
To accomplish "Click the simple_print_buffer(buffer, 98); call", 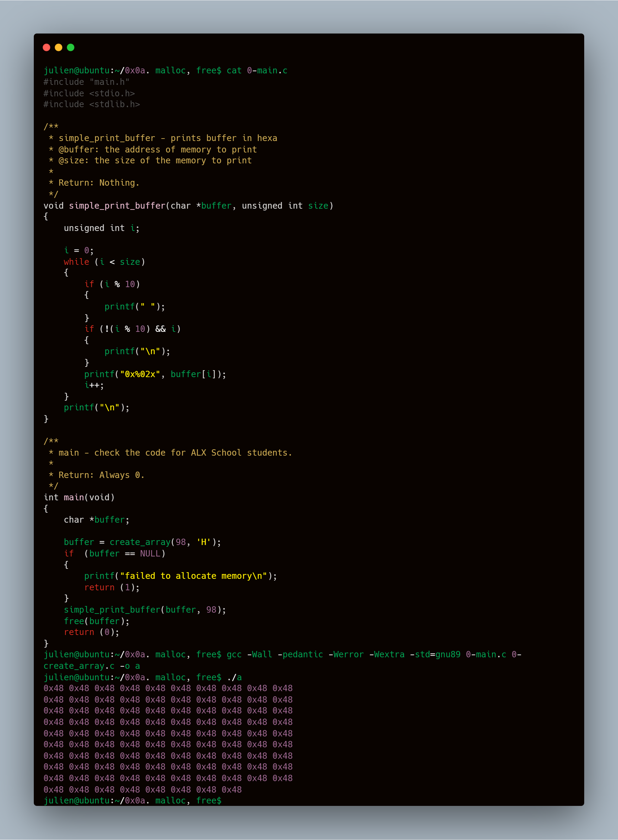I will pyautogui.click(x=145, y=610).
